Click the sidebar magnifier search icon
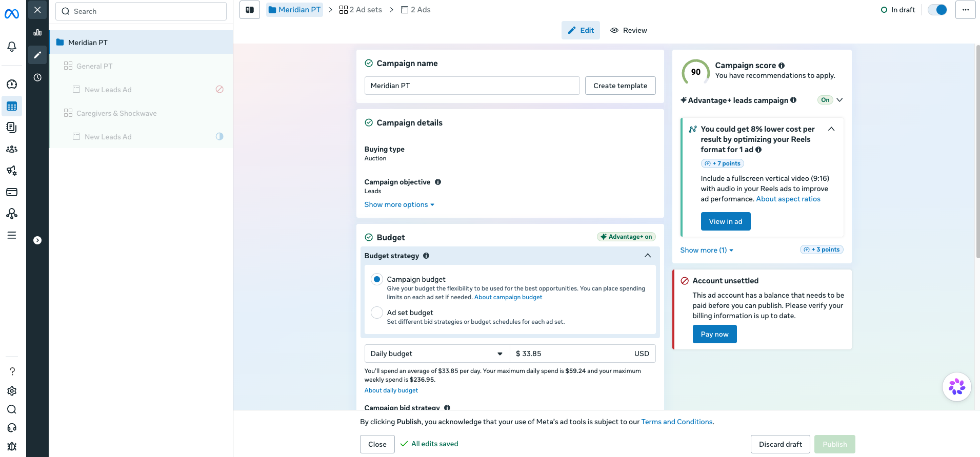The width and height of the screenshot is (980, 457). click(x=12, y=409)
